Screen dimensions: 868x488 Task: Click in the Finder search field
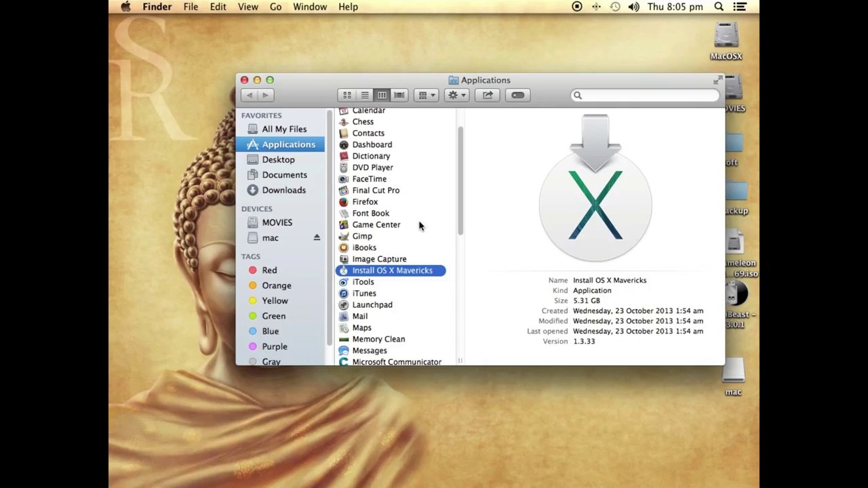point(648,96)
